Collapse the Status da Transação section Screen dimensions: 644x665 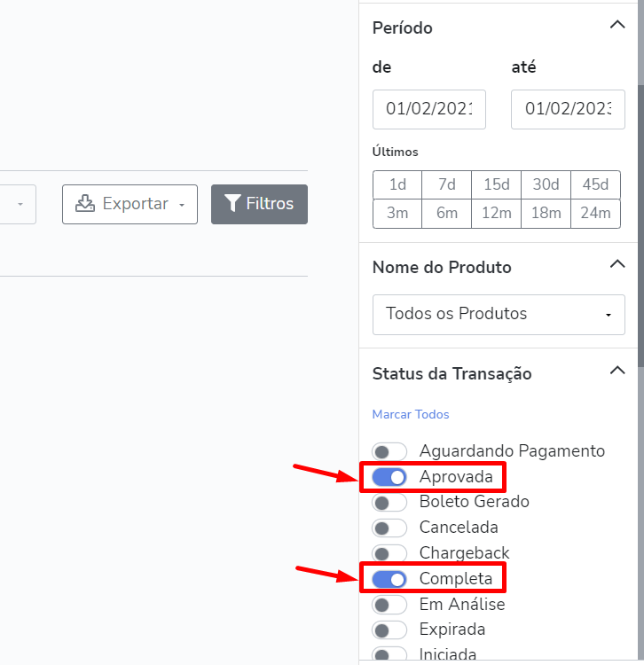point(617,372)
